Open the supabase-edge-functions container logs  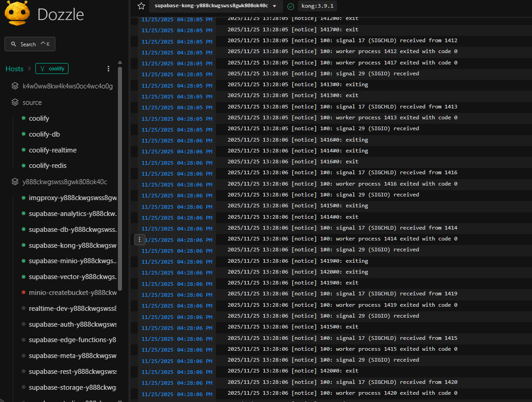(x=72, y=340)
